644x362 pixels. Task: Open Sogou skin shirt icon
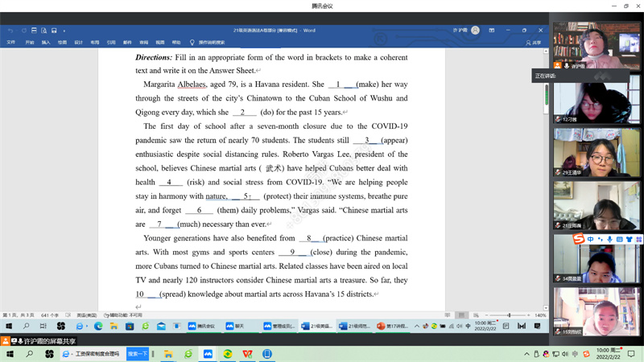(629, 239)
